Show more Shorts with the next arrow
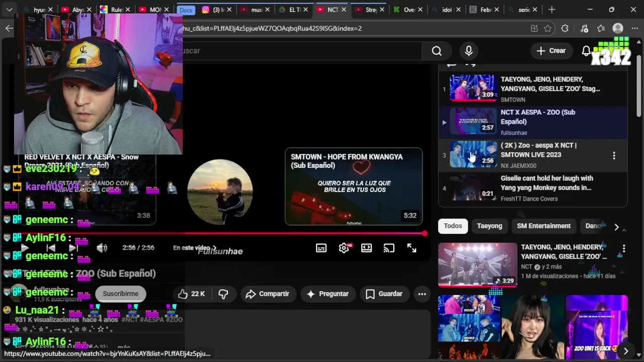 point(625,351)
